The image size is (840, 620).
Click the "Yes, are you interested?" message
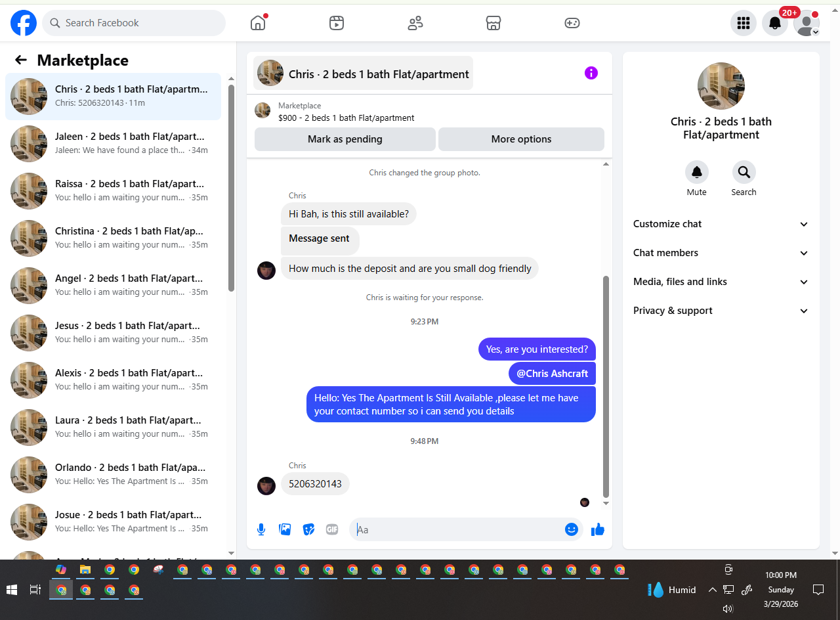pyautogui.click(x=537, y=349)
